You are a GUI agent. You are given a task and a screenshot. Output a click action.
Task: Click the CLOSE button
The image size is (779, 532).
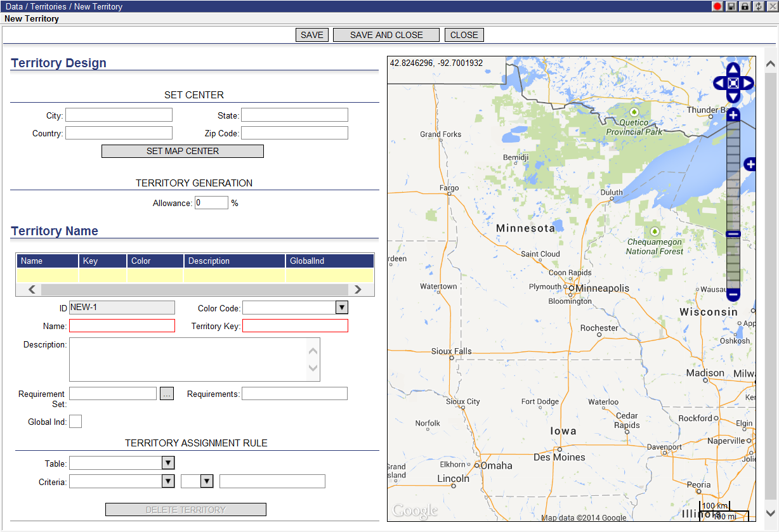pos(464,35)
